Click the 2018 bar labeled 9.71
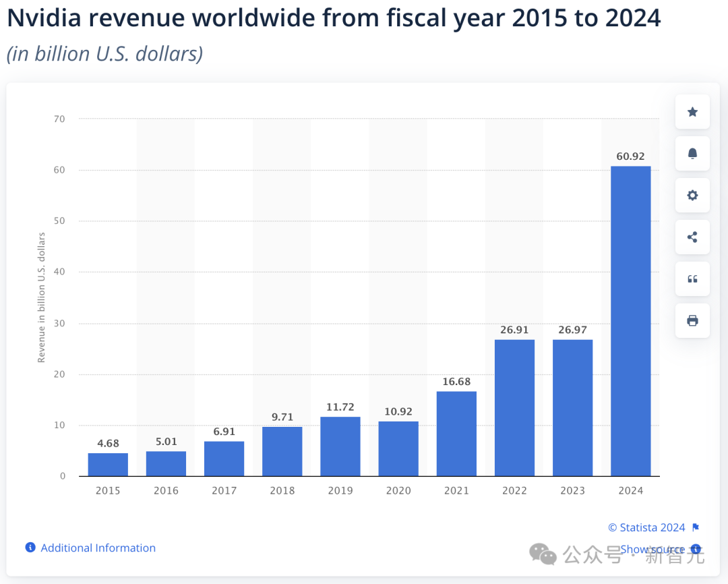Viewport: 728px width, 584px height. pos(282,452)
